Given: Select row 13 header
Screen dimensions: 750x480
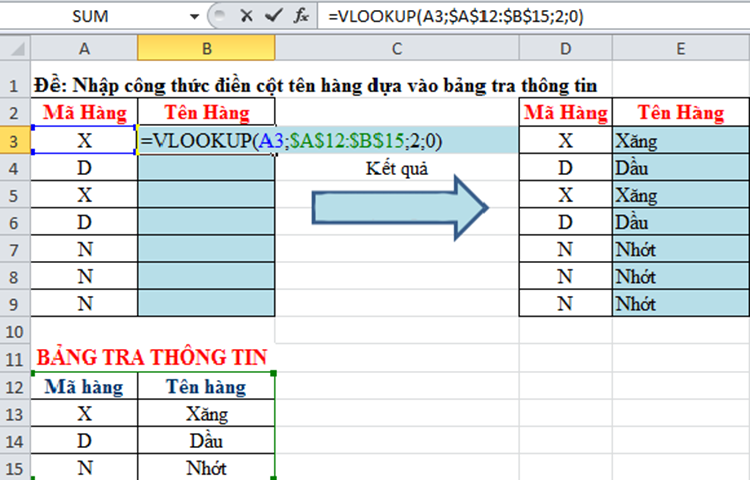Looking at the screenshot, I should (x=14, y=414).
